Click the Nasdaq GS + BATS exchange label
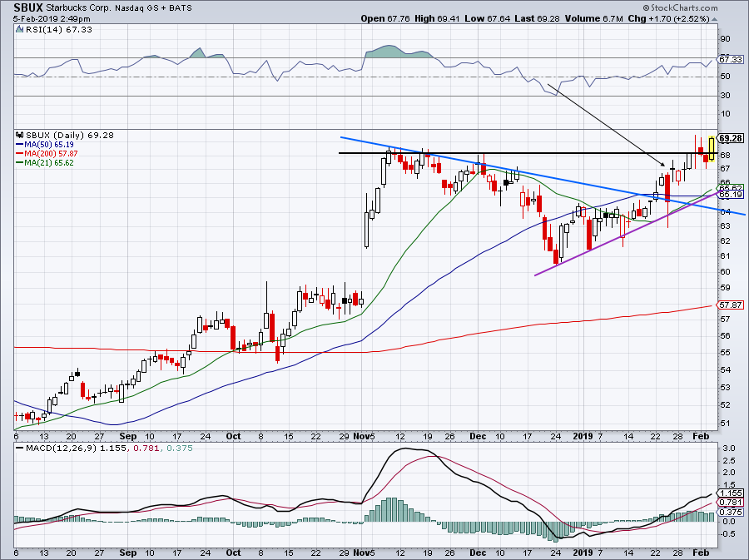 point(153,8)
